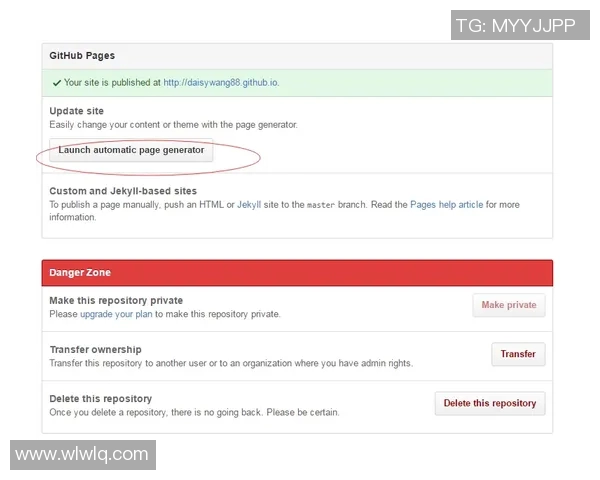Click the TG: MYYJJPP watermark label
600x480 pixels.
[515, 25]
